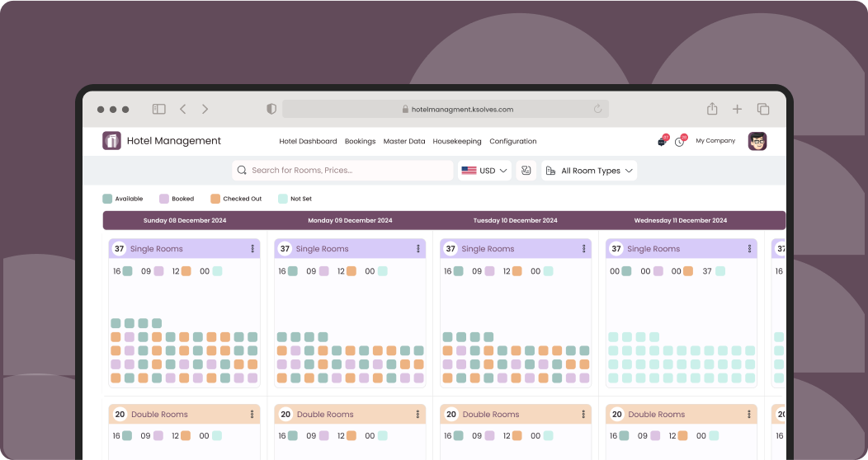Open the USD currency dropdown
Image resolution: width=868 pixels, height=460 pixels.
tap(484, 171)
